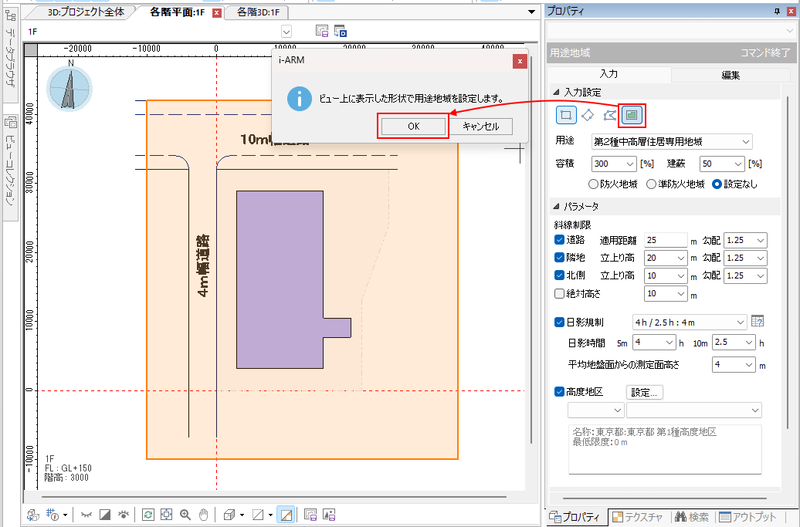800x527 pixels.
Task: Switch to the テクスチャ bottom tab
Action: (x=638, y=517)
